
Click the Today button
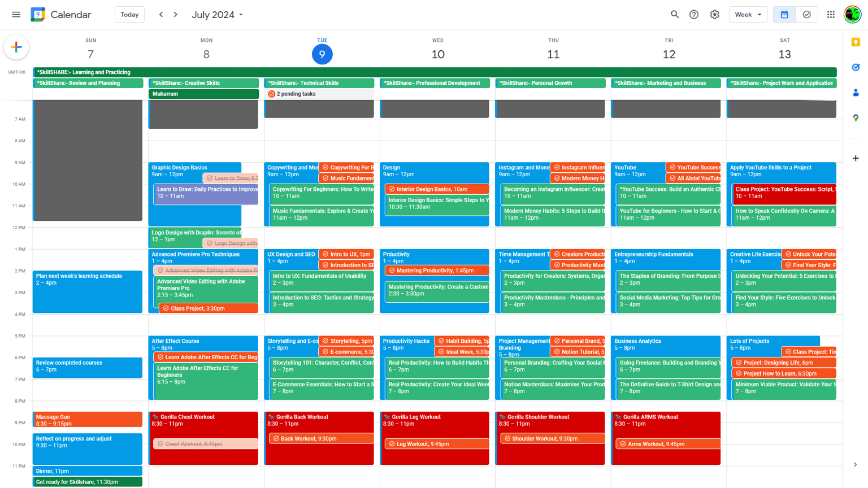[x=129, y=15]
